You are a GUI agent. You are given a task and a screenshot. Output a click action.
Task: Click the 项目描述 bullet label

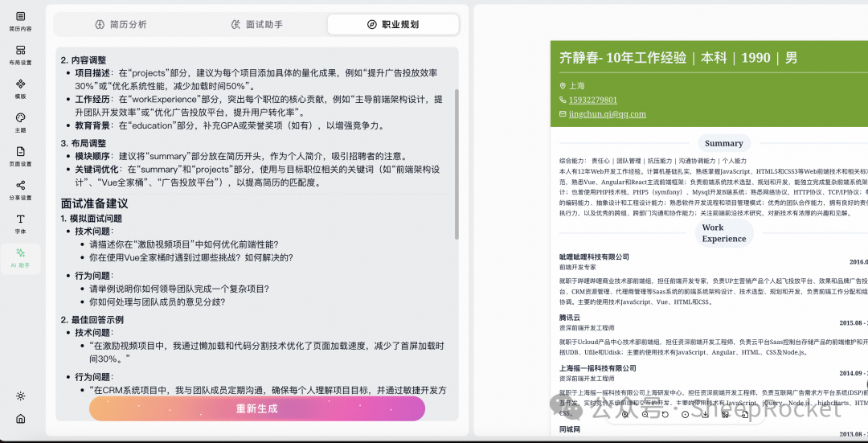(92, 73)
